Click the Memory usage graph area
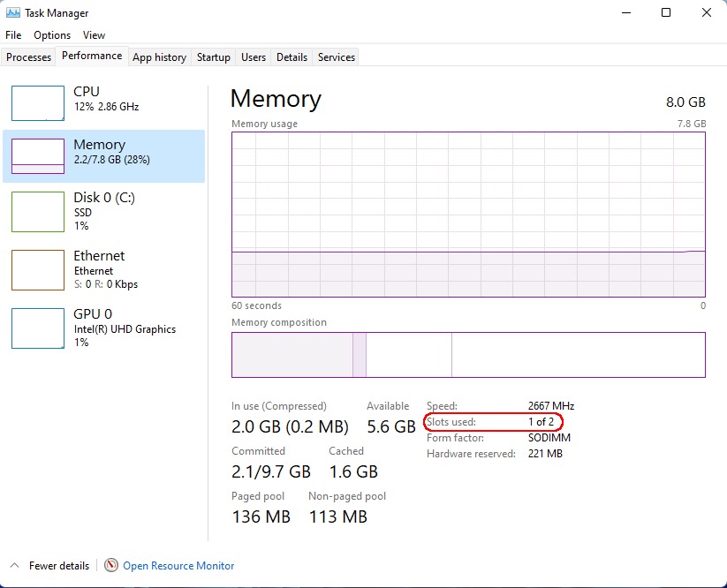This screenshot has height=588, width=727. (x=468, y=215)
